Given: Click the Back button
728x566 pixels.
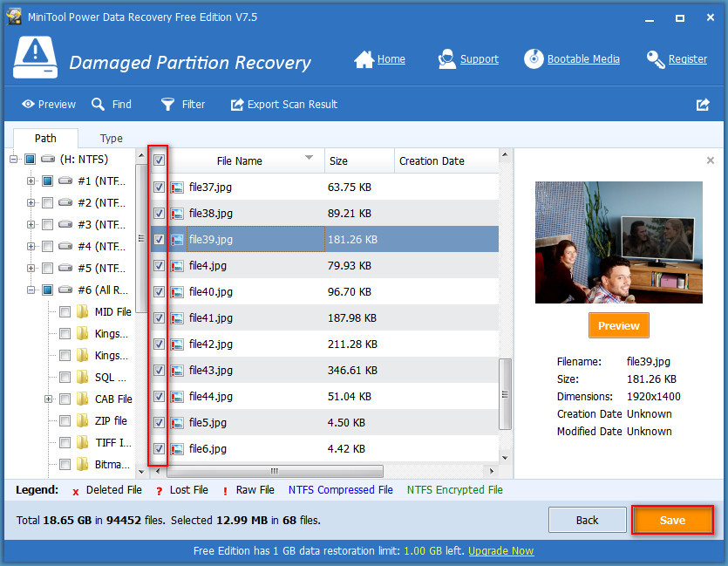Looking at the screenshot, I should 588,520.
